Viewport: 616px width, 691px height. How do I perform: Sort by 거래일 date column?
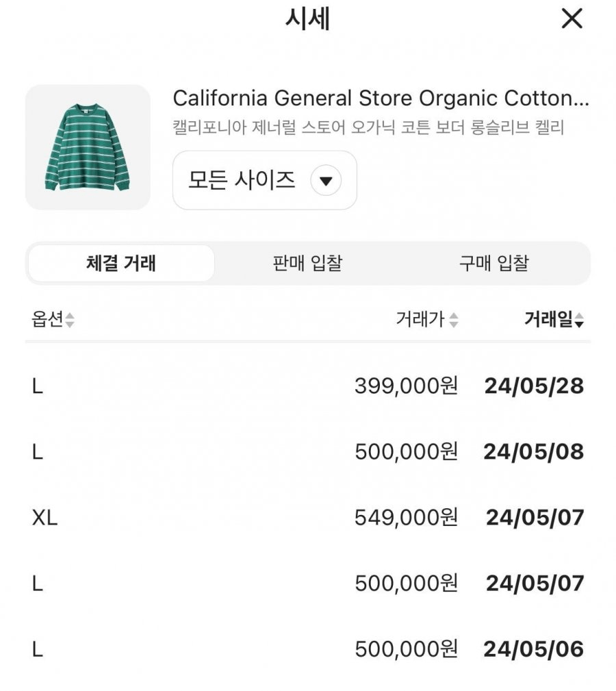548,319
